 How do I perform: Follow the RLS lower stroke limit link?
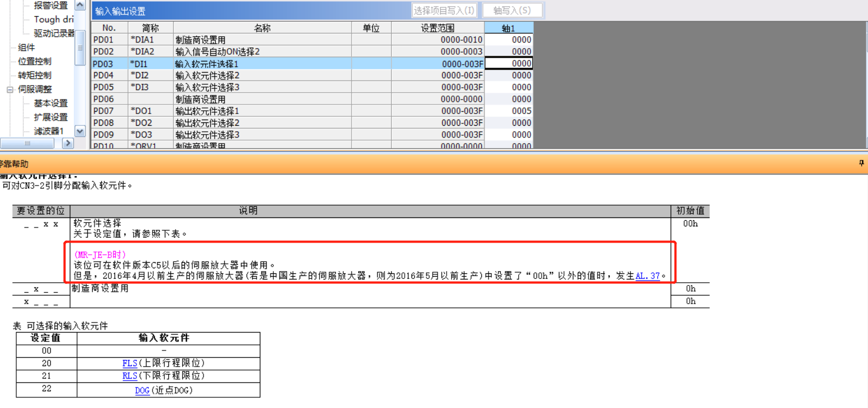(x=130, y=376)
